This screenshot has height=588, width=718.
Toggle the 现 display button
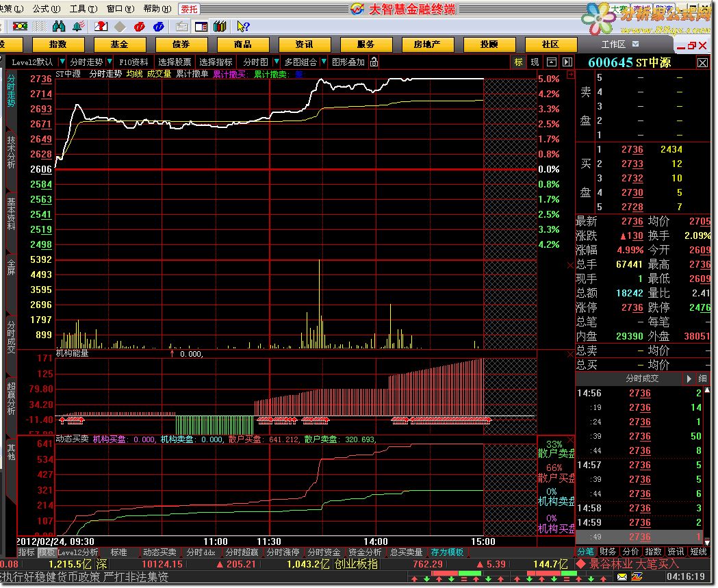[x=535, y=62]
